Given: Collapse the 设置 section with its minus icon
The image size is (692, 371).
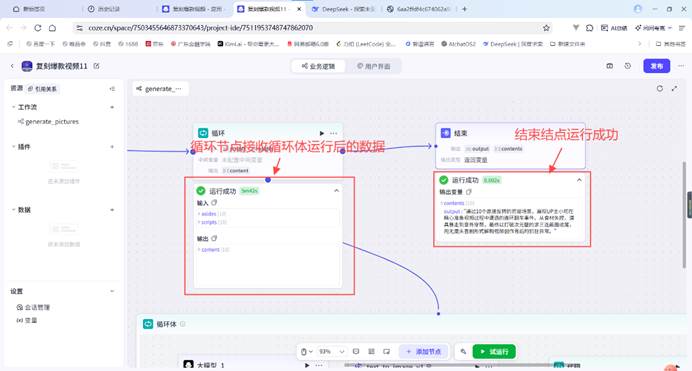Looking at the screenshot, I should 112,291.
